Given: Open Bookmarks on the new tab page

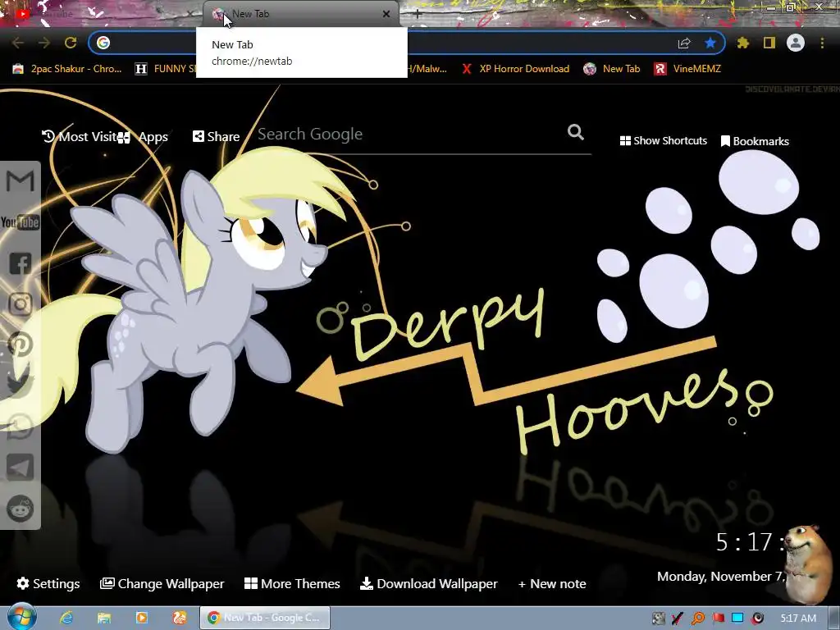Looking at the screenshot, I should pyautogui.click(x=755, y=141).
